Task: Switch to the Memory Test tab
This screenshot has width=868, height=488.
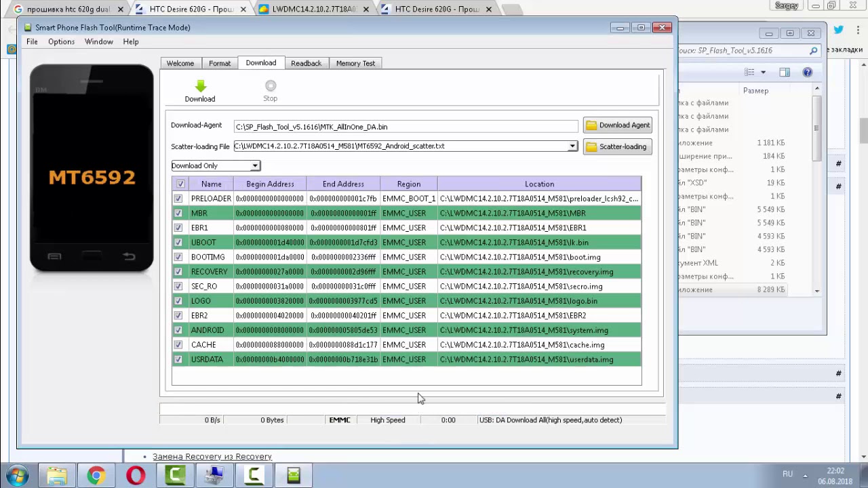Action: pyautogui.click(x=355, y=63)
